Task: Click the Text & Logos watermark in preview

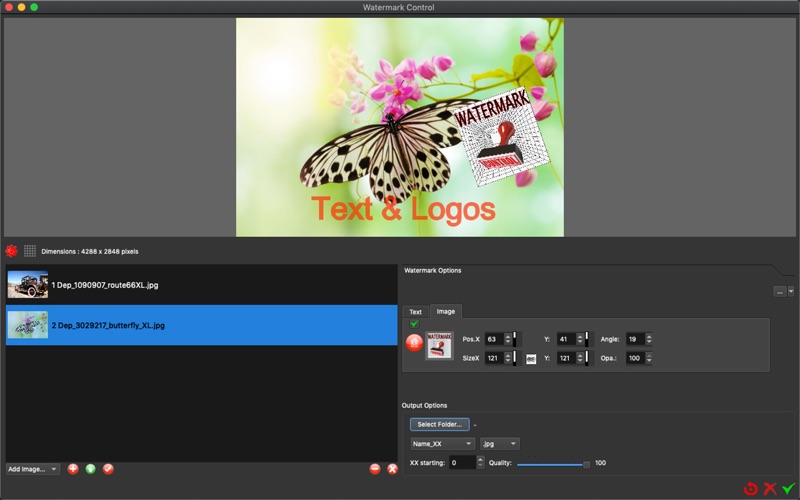Action: click(x=404, y=209)
